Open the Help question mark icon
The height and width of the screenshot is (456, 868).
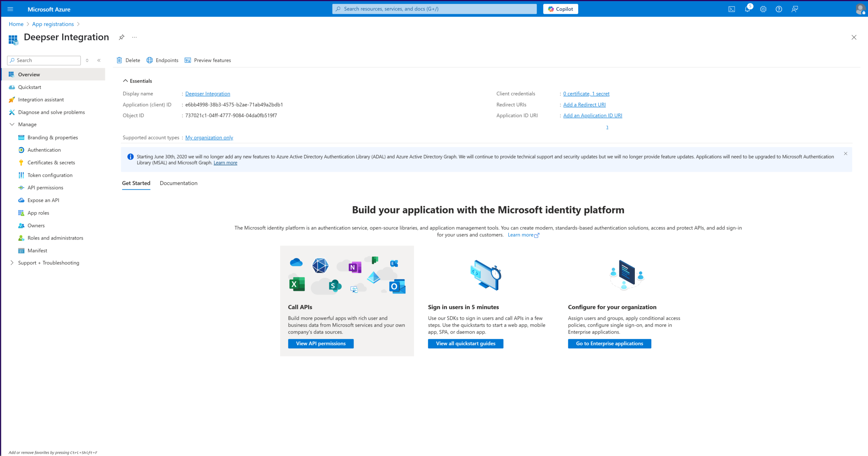click(x=779, y=9)
